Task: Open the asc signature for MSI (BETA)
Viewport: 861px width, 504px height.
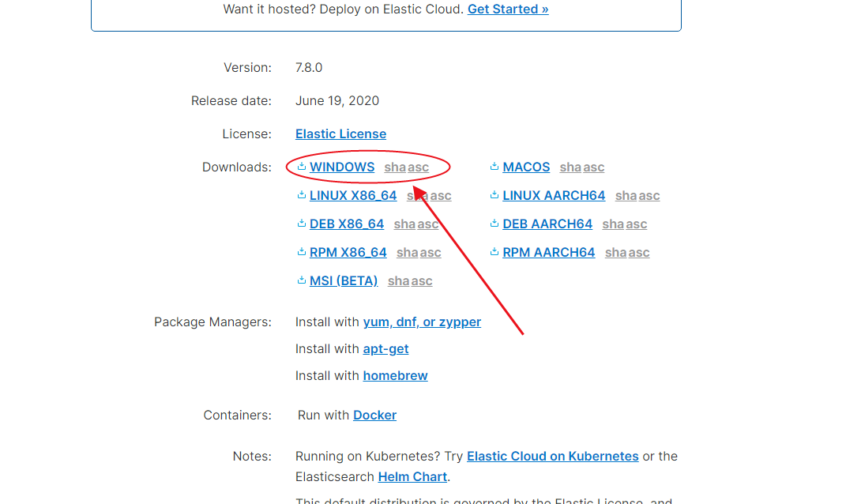Action: click(x=422, y=281)
